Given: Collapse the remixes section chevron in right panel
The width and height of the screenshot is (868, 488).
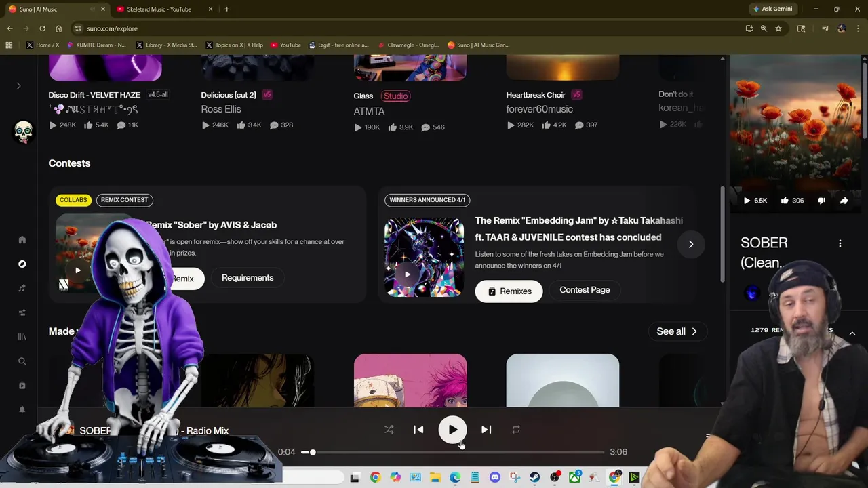Looking at the screenshot, I should pos(852,333).
